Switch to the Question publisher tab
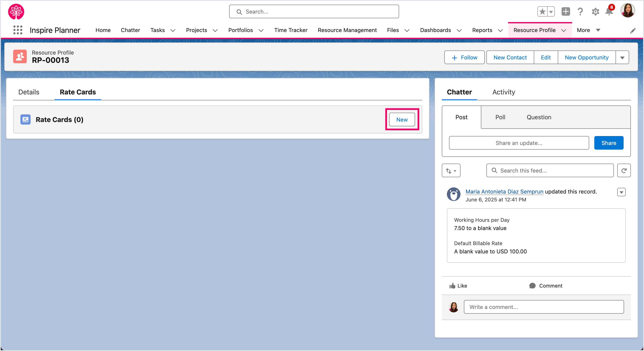644x351 pixels. [539, 117]
